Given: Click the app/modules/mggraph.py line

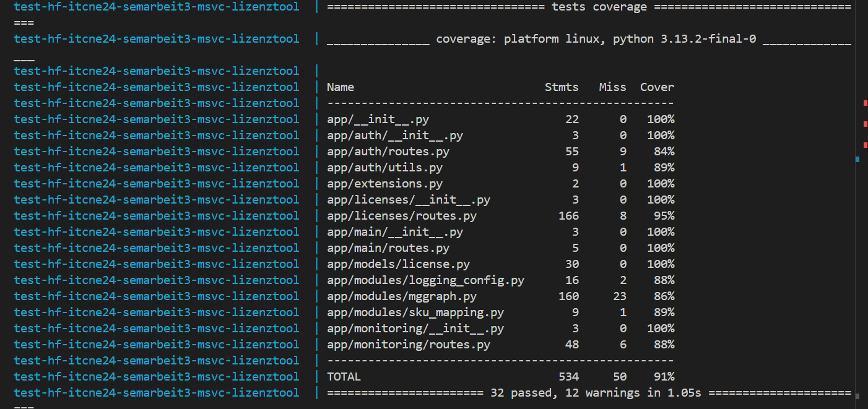Looking at the screenshot, I should 403,296.
